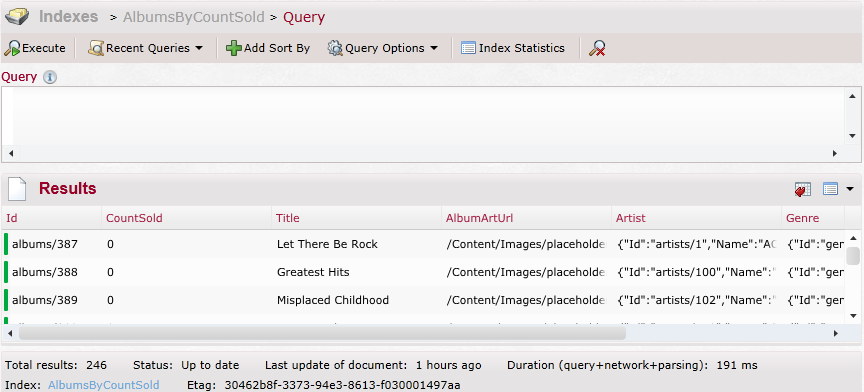Click CountSold value for albums/388
The height and width of the screenshot is (392, 864).
pos(111,272)
